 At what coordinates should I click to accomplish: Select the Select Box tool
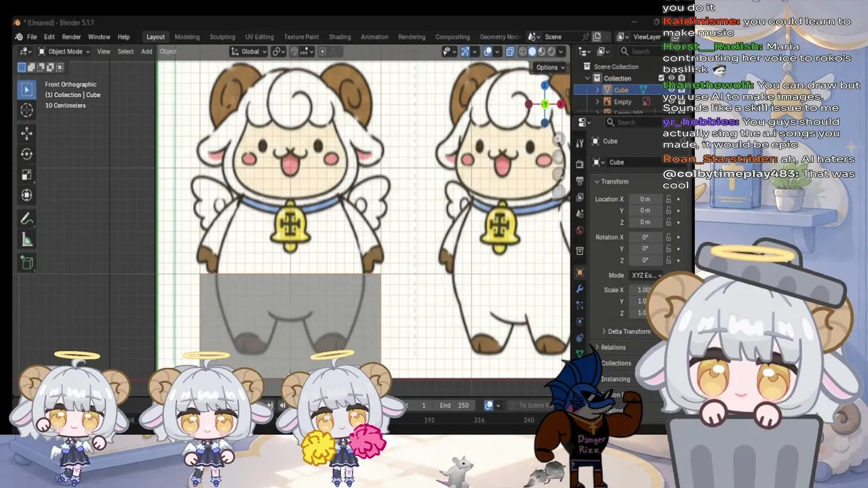coord(27,89)
